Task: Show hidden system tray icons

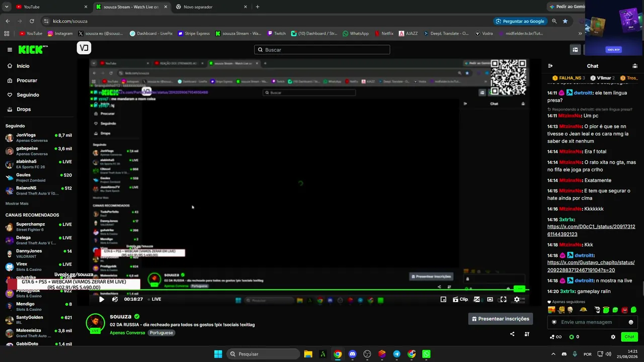Action: pos(553,354)
